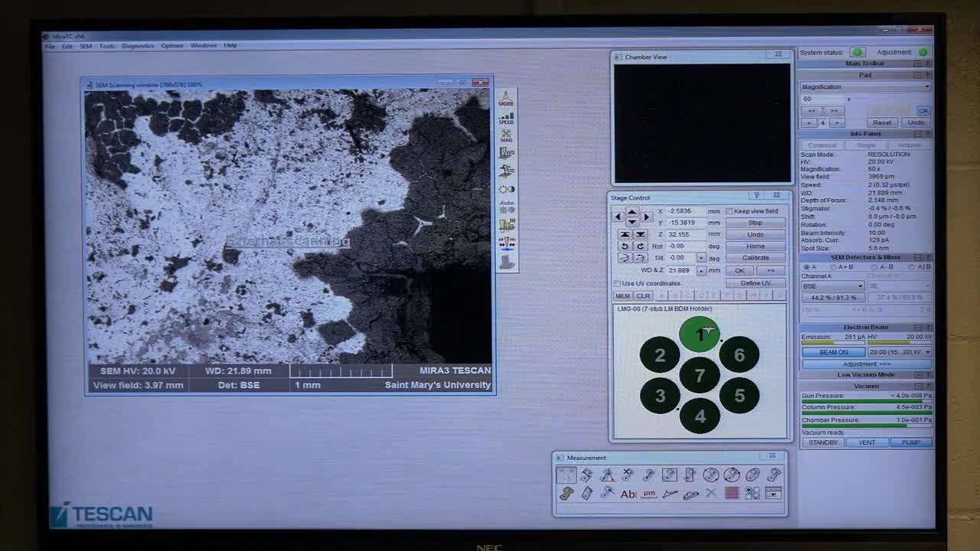
Task: Move stage right with right arrow
Action: (646, 217)
